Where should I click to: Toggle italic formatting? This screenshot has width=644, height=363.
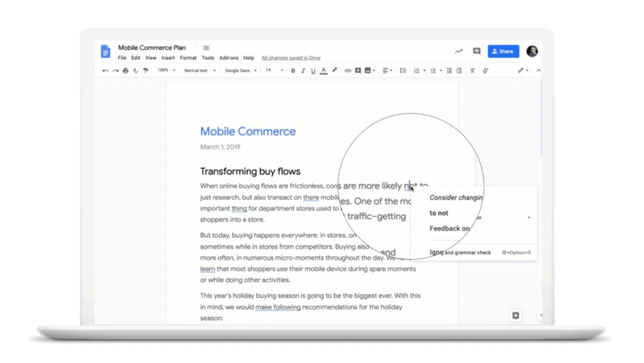coord(303,71)
